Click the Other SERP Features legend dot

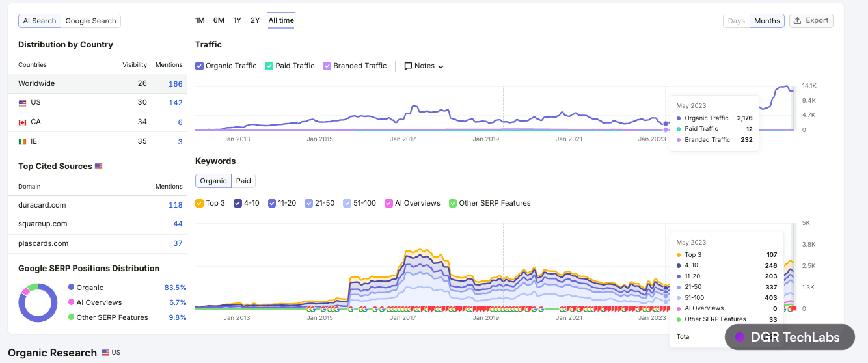coord(71,317)
